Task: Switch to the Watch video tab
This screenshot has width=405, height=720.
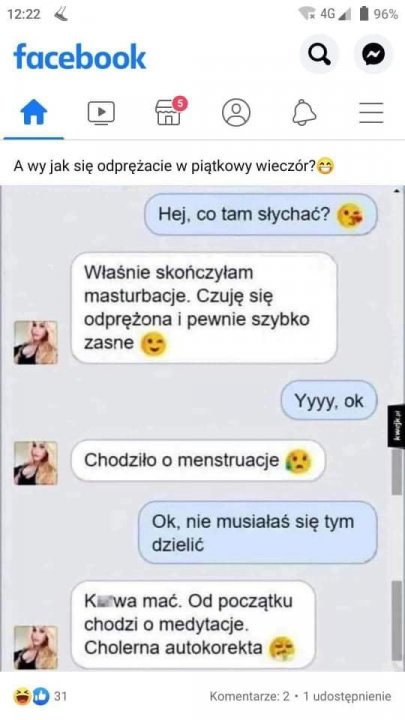Action: pyautogui.click(x=101, y=112)
